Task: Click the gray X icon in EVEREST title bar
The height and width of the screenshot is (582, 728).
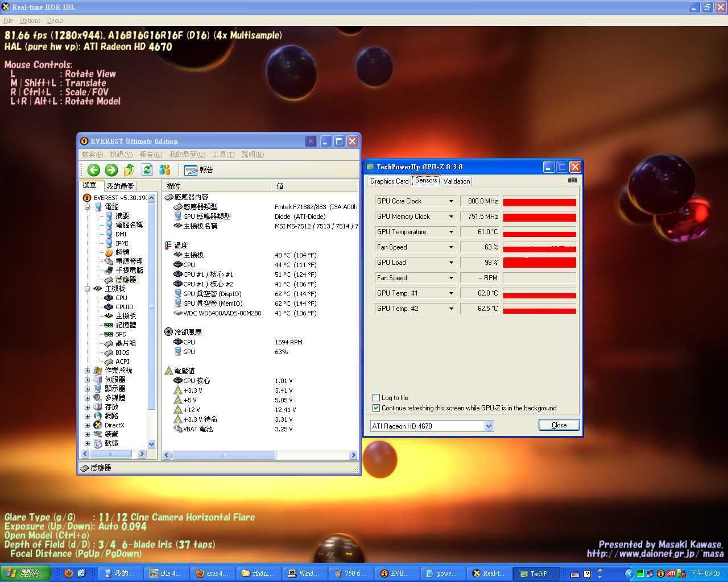Action: [311, 141]
